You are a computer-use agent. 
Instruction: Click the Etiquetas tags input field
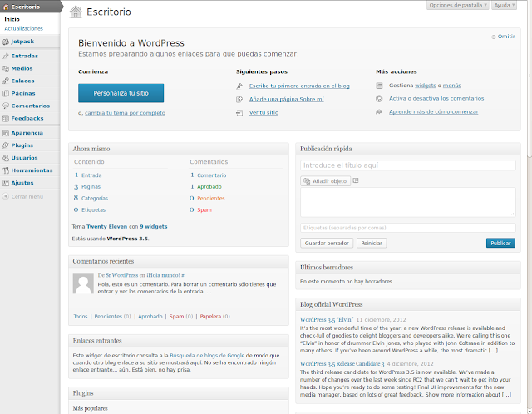pos(408,228)
